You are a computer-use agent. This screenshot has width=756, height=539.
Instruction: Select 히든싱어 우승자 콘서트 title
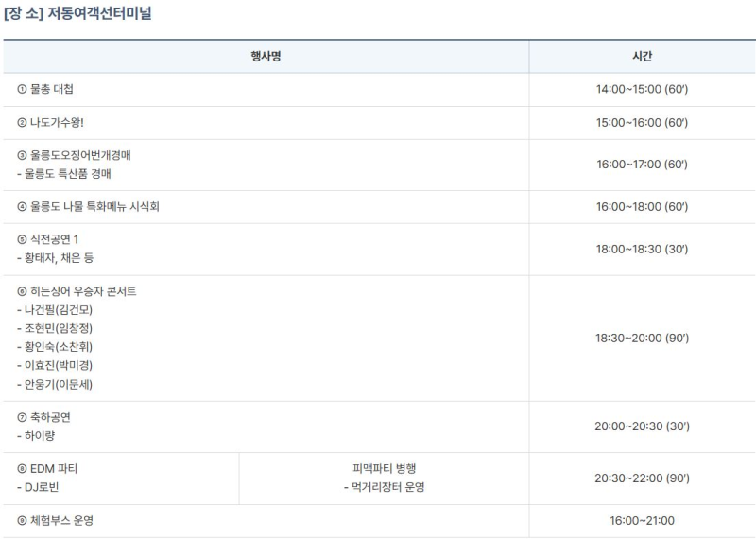pos(82,291)
